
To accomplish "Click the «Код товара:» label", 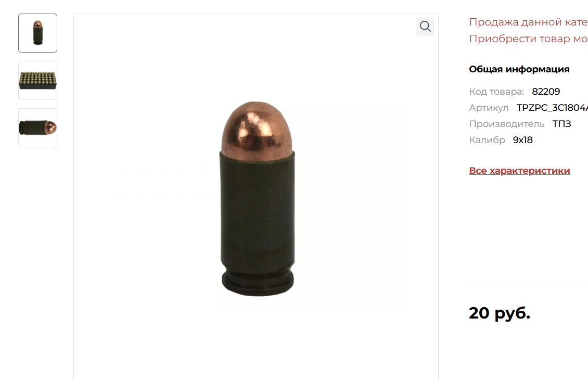I will click(496, 92).
